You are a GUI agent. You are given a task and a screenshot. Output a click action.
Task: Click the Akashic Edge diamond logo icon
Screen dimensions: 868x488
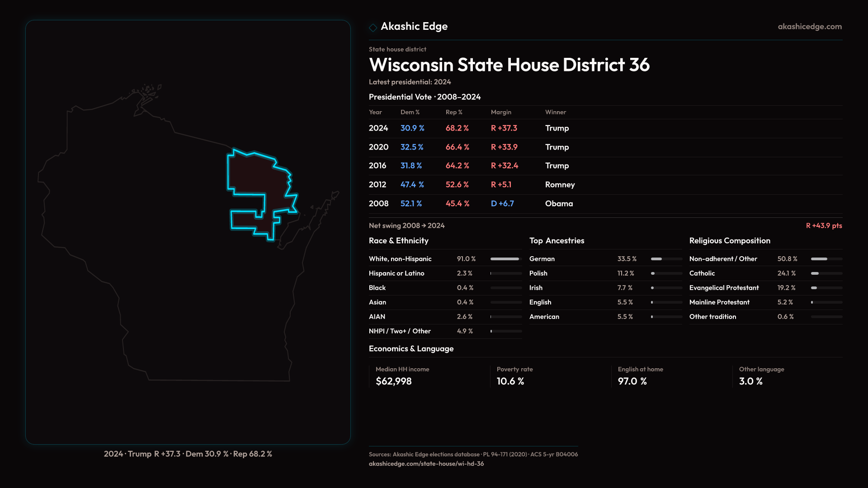373,28
